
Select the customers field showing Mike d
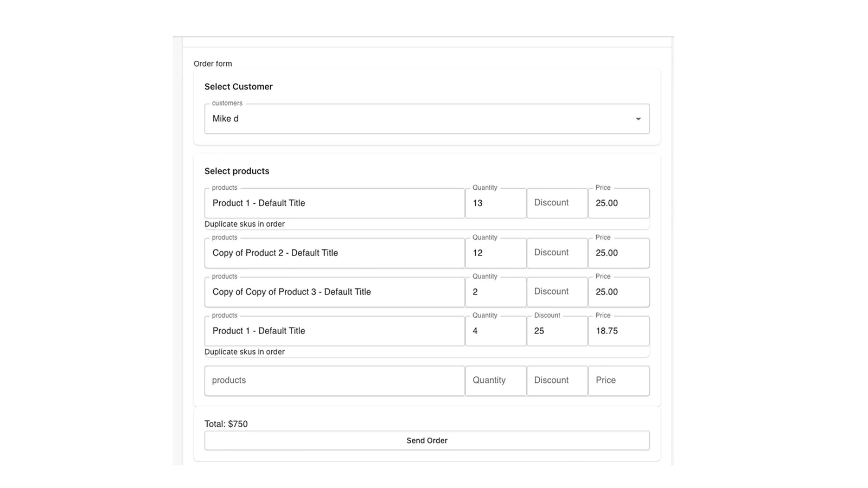click(426, 119)
